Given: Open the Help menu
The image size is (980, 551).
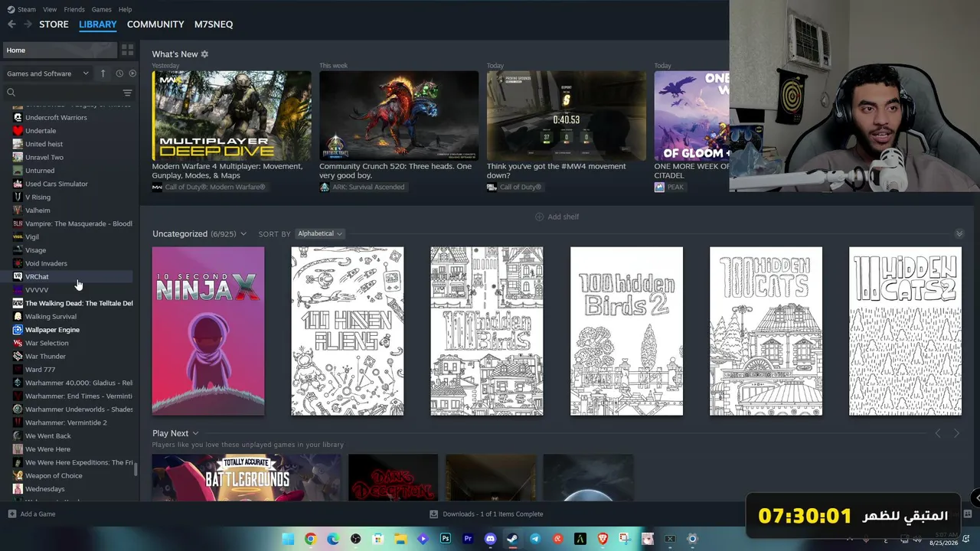Looking at the screenshot, I should pos(126,9).
